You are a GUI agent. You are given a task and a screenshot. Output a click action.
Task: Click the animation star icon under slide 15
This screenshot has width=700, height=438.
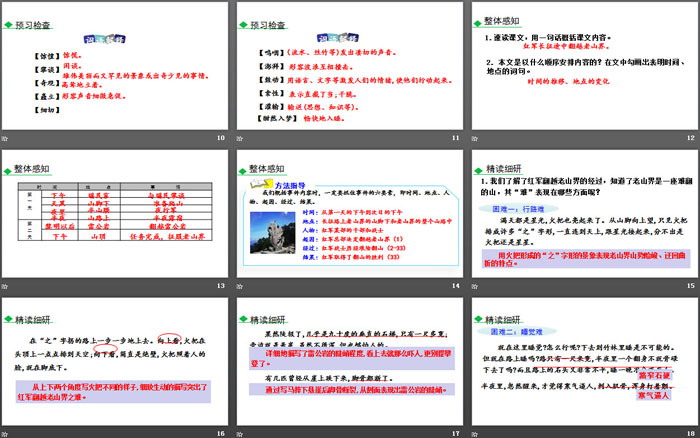point(476,286)
